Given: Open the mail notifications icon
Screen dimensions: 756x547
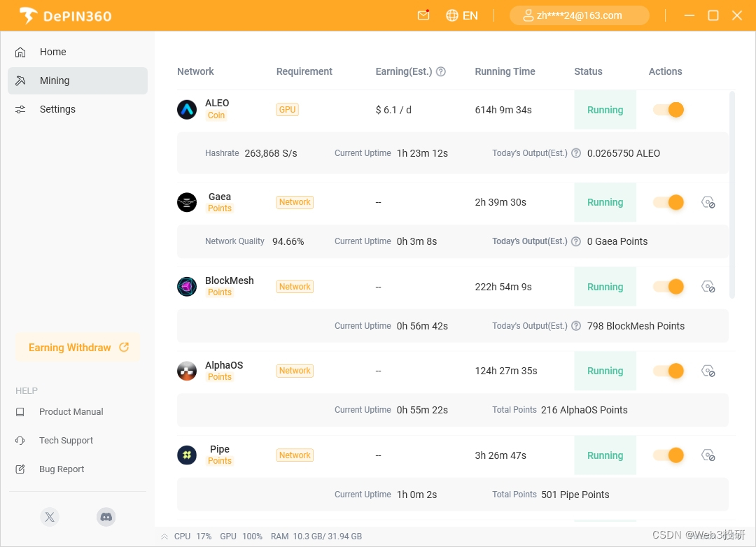Looking at the screenshot, I should click(423, 15).
